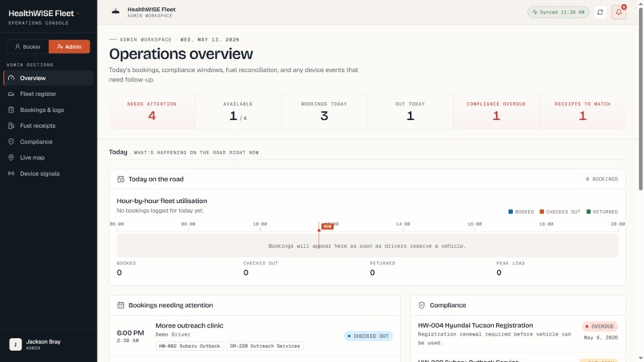This screenshot has width=644, height=362.
Task: Open Fleet register section
Action: (x=49, y=94)
